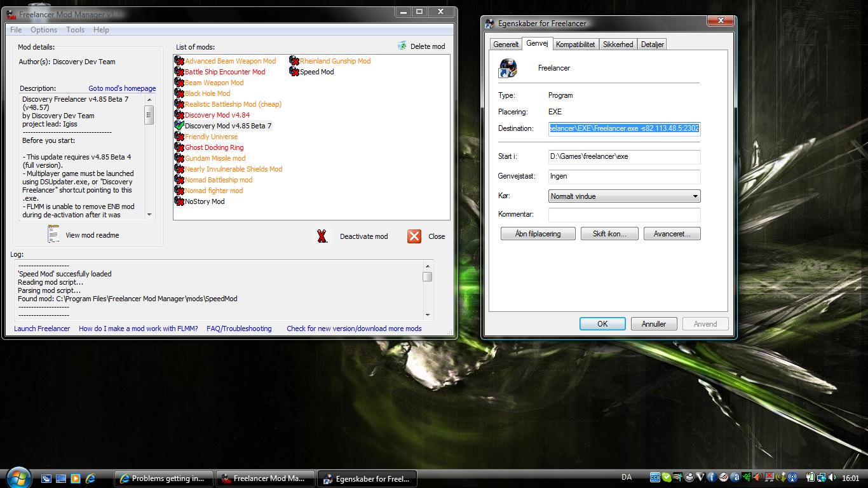868x488 pixels.
Task: Click the volume speaker icon in system tray
Action: click(832, 477)
